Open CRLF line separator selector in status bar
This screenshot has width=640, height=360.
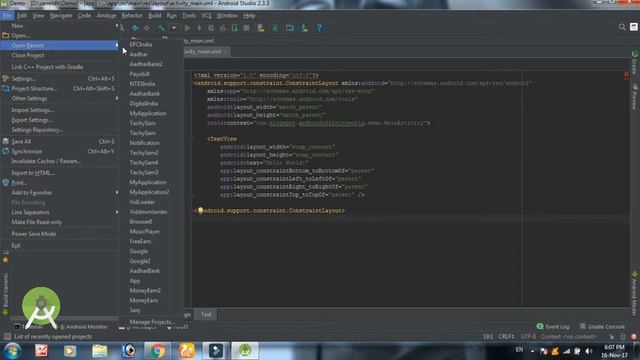click(x=506, y=337)
